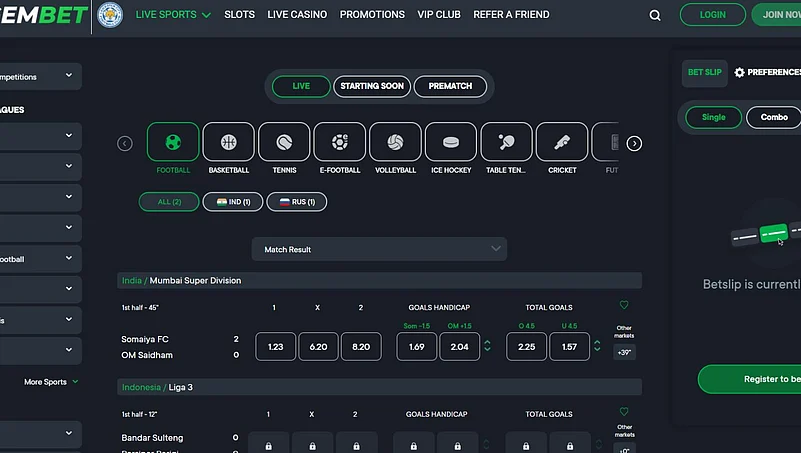Image resolution: width=801 pixels, height=453 pixels.
Task: Click the LOGIN button
Action: pyautogui.click(x=713, y=15)
